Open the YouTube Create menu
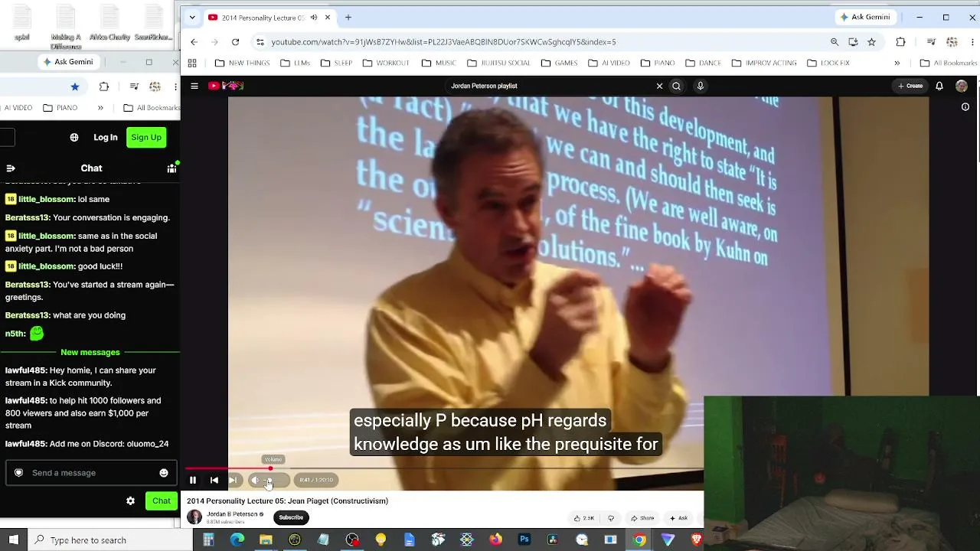Image resolution: width=980 pixels, height=551 pixels. (910, 86)
